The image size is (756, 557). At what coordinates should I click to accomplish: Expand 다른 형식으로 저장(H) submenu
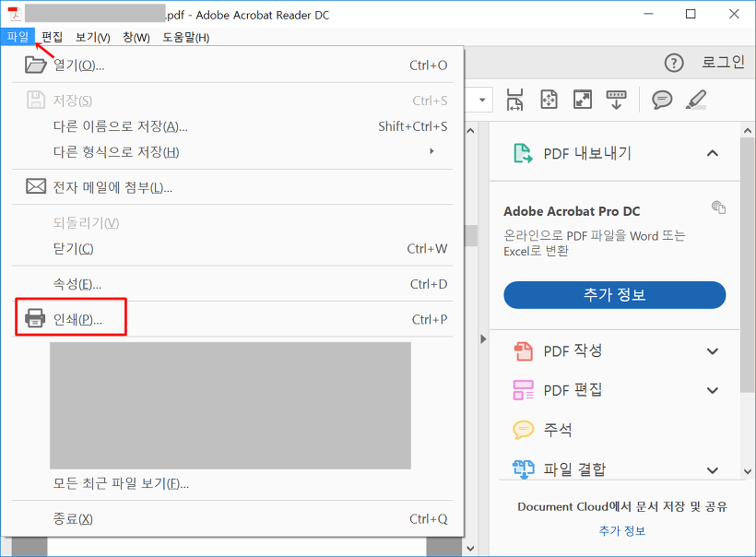[232, 152]
